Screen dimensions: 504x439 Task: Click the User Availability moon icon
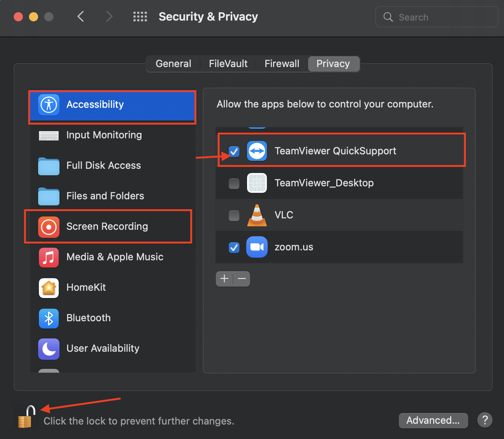click(x=49, y=349)
